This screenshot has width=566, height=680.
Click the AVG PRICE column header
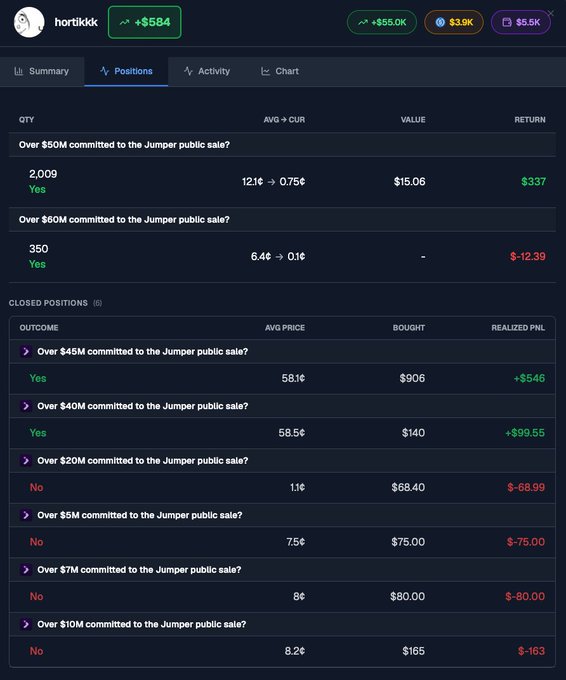point(285,328)
